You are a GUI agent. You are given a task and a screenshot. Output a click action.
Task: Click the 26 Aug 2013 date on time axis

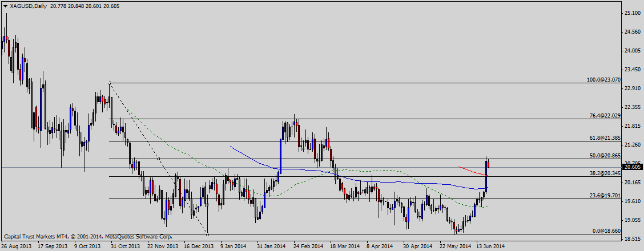[x=16, y=246]
